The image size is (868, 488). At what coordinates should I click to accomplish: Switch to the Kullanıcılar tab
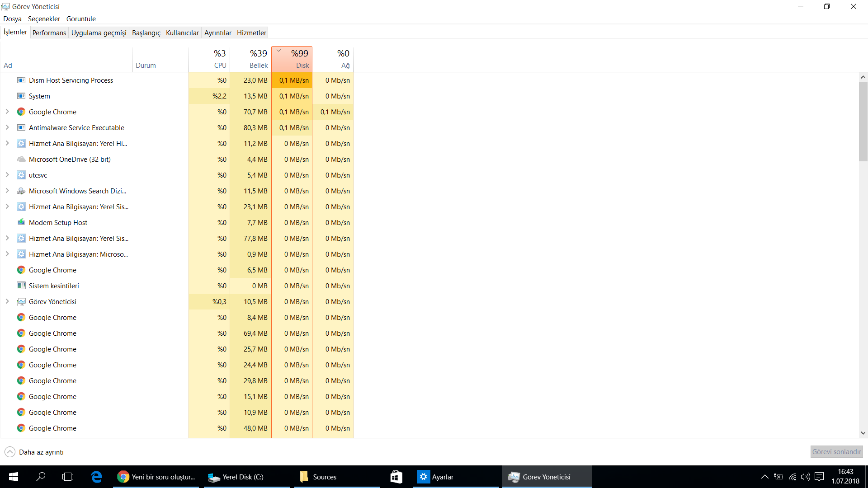click(x=182, y=33)
